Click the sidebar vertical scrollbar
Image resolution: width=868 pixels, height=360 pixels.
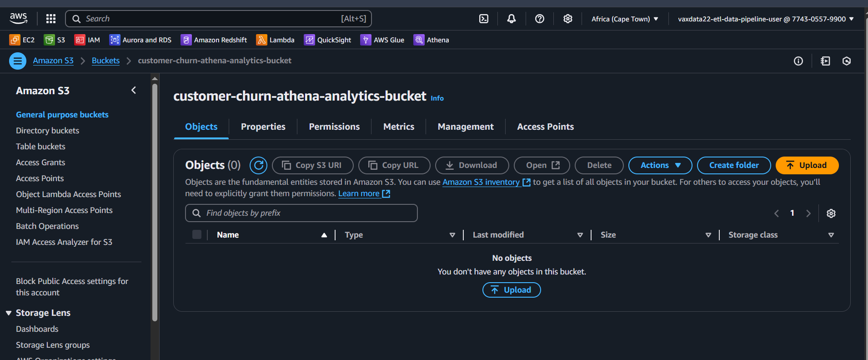tap(155, 203)
